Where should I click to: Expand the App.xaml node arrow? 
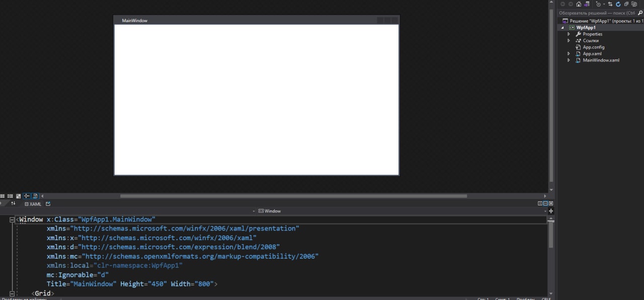pos(569,54)
